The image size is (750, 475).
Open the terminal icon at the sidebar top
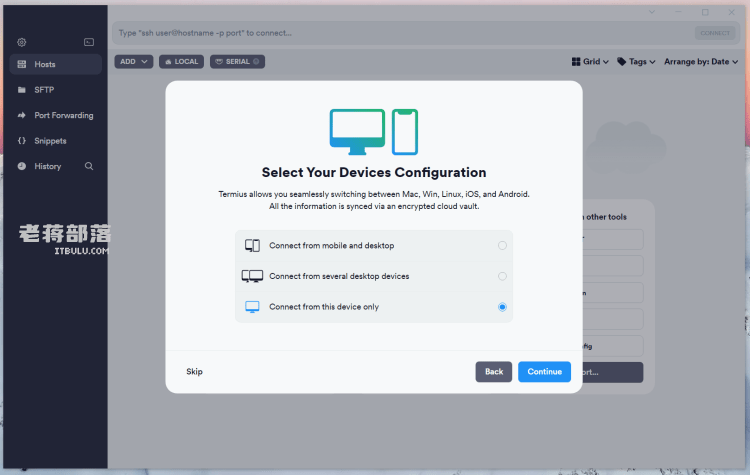coord(89,42)
